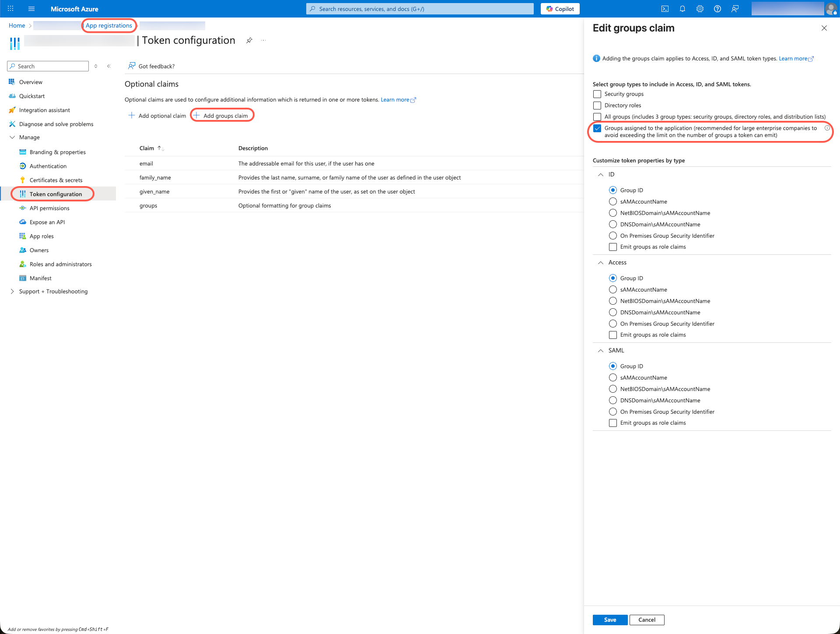Image resolution: width=840 pixels, height=634 pixels.
Task: Click the help question mark icon
Action: 717,9
